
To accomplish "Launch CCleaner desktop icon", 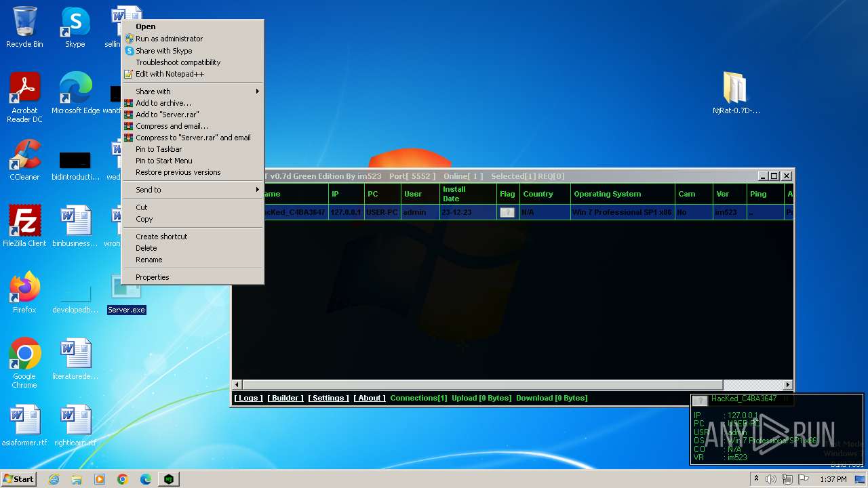I will coord(24,159).
